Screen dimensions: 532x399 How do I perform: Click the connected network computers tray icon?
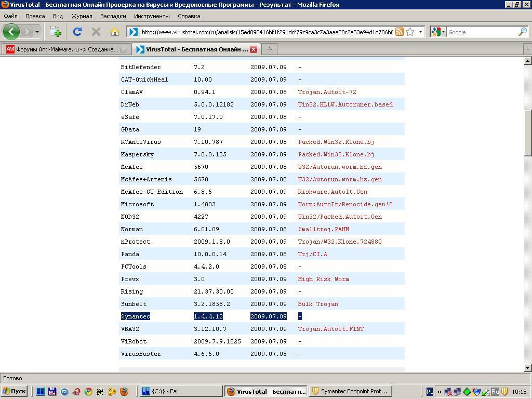457,392
